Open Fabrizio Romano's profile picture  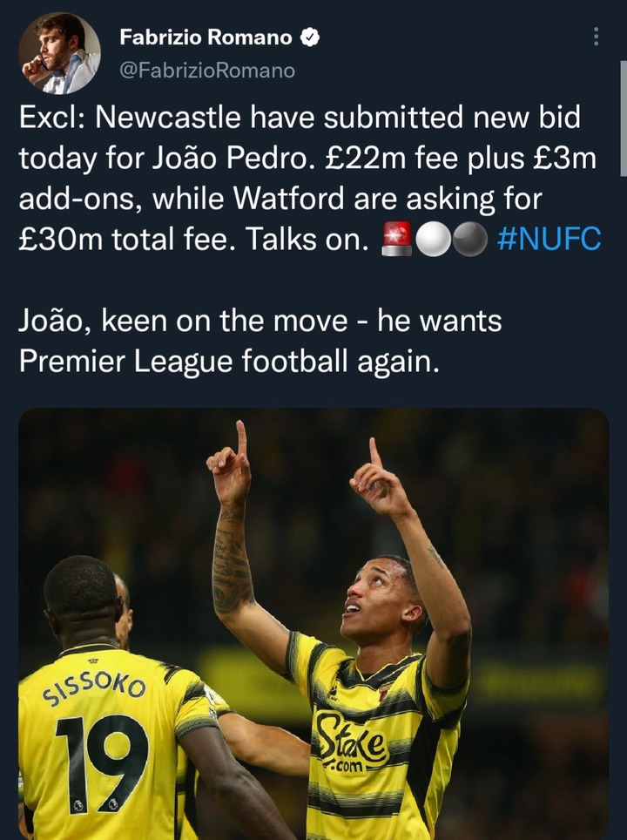(59, 53)
